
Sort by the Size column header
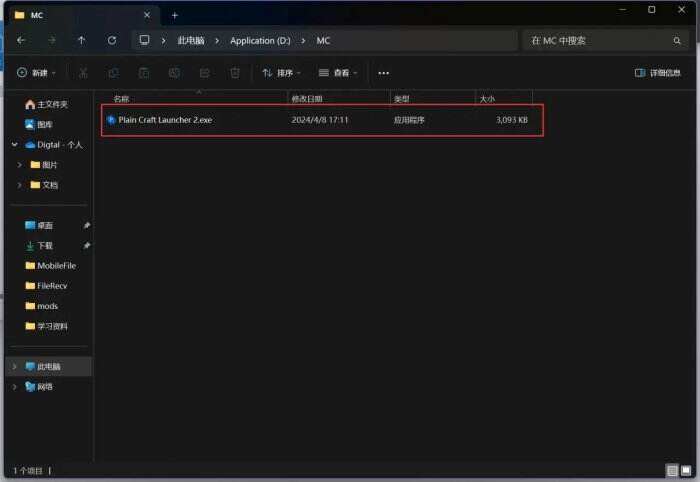tap(487, 99)
